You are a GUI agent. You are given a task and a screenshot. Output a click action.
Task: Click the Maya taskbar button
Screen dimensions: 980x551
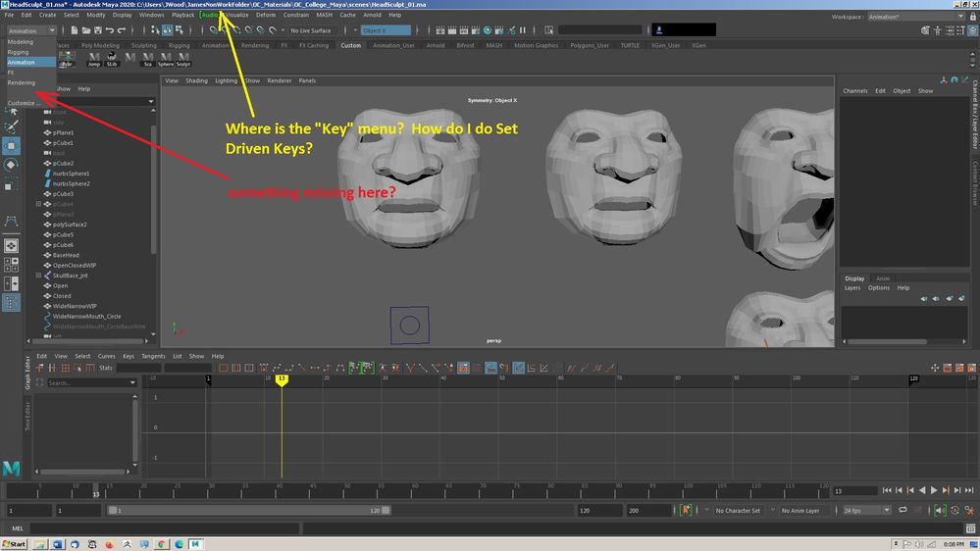[x=195, y=544]
